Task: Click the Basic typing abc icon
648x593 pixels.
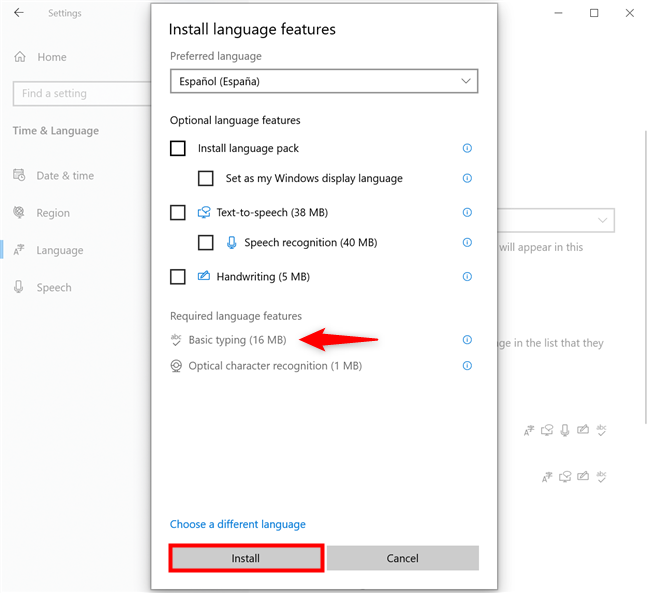Action: pos(176,340)
